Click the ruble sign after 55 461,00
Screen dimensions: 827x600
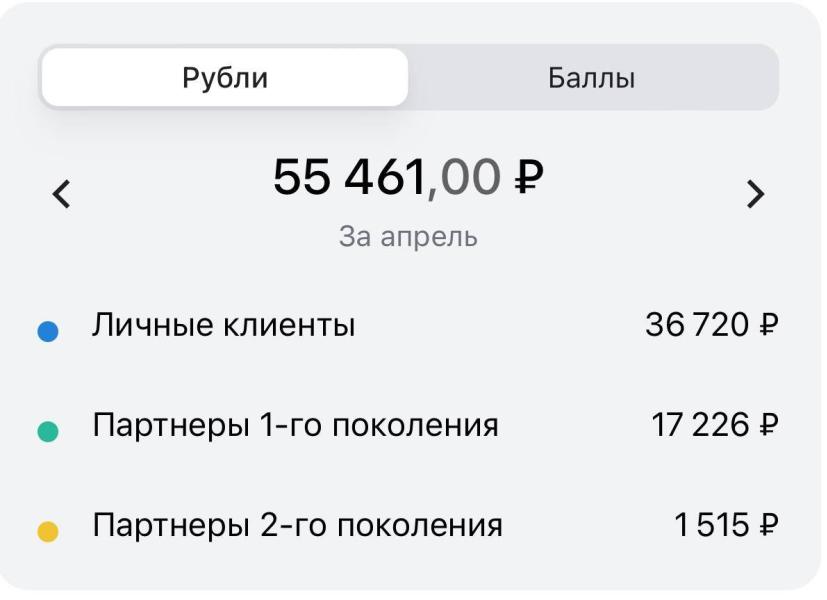pos(528,177)
